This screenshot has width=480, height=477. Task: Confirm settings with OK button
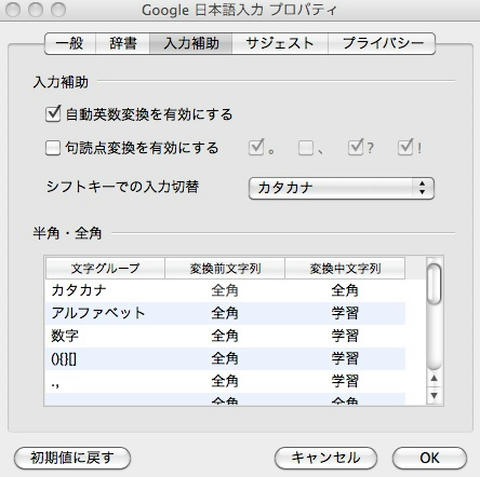[x=429, y=458]
